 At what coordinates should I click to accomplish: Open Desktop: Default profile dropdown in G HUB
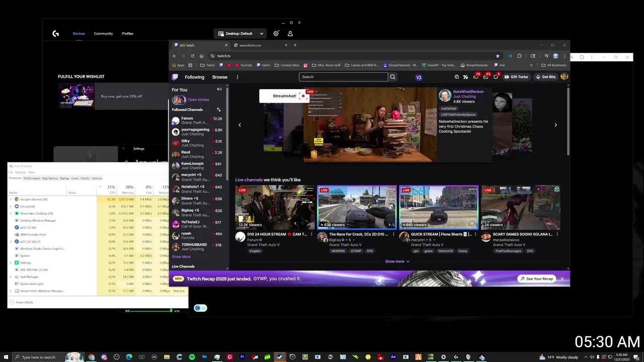click(241, 34)
